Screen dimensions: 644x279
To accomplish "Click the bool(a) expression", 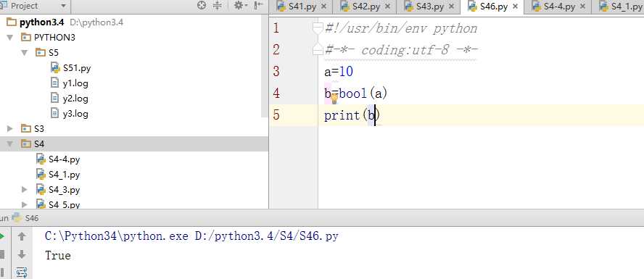I will [x=363, y=93].
